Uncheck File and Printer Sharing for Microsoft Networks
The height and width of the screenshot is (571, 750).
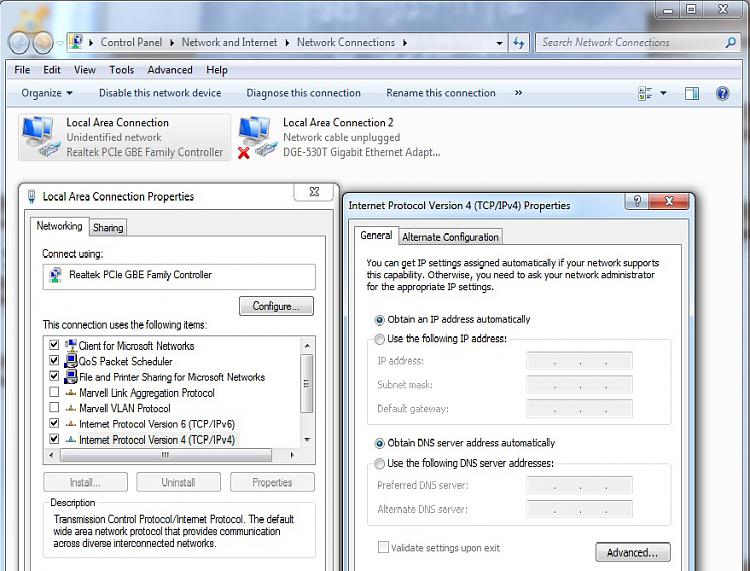(x=54, y=376)
